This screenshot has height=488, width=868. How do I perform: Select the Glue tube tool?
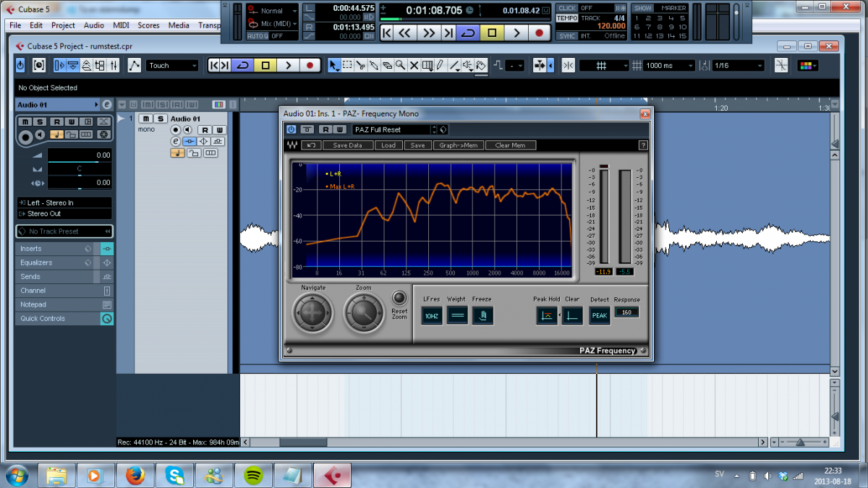374,65
